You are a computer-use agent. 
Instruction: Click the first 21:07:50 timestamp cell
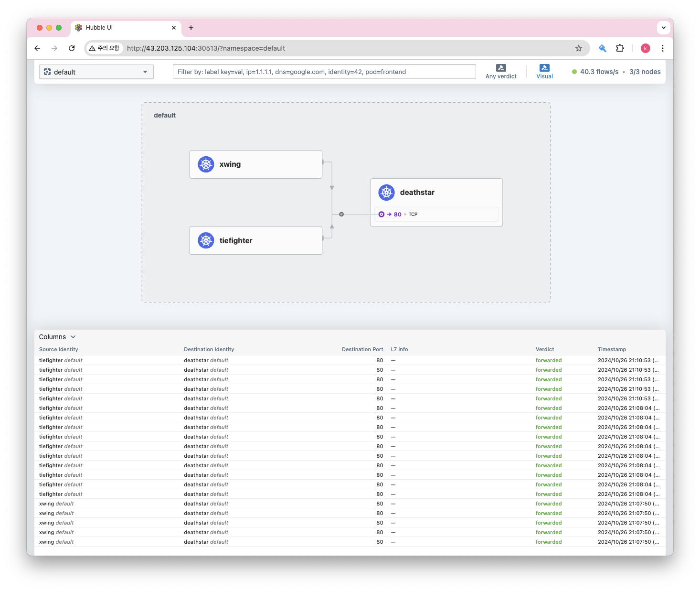click(x=628, y=504)
